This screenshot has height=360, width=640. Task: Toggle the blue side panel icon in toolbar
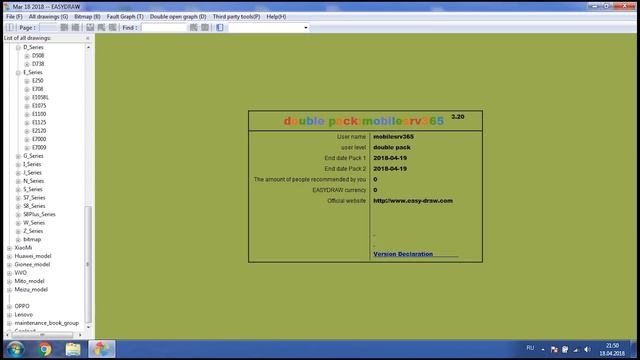point(220,27)
